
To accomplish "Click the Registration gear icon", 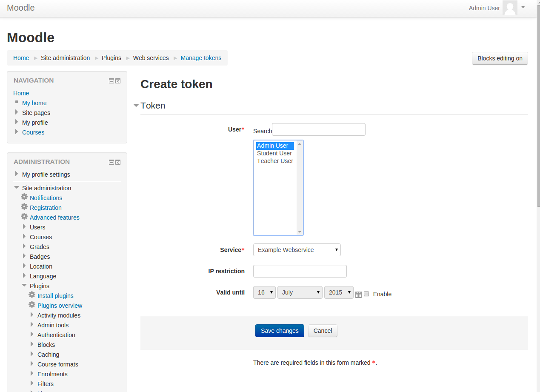I will point(24,207).
